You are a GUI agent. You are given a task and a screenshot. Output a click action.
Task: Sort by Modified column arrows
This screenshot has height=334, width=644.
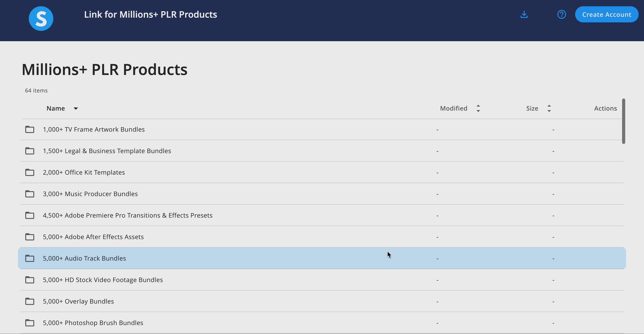478,109
